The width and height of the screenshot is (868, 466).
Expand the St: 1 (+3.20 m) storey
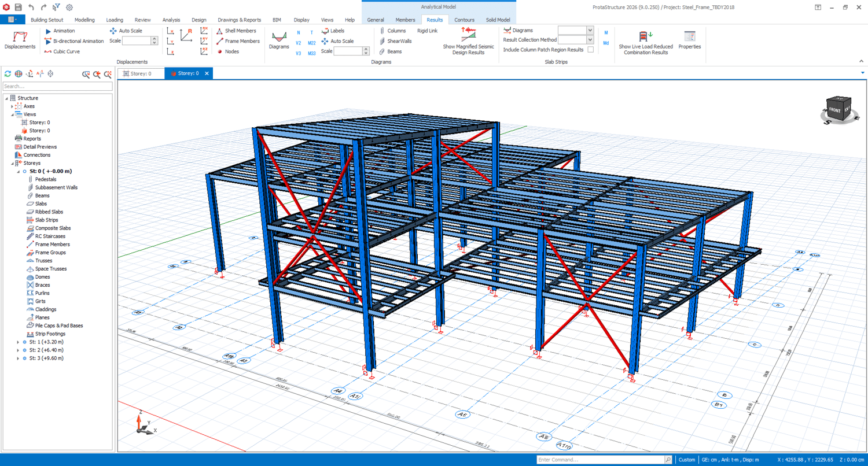18,342
